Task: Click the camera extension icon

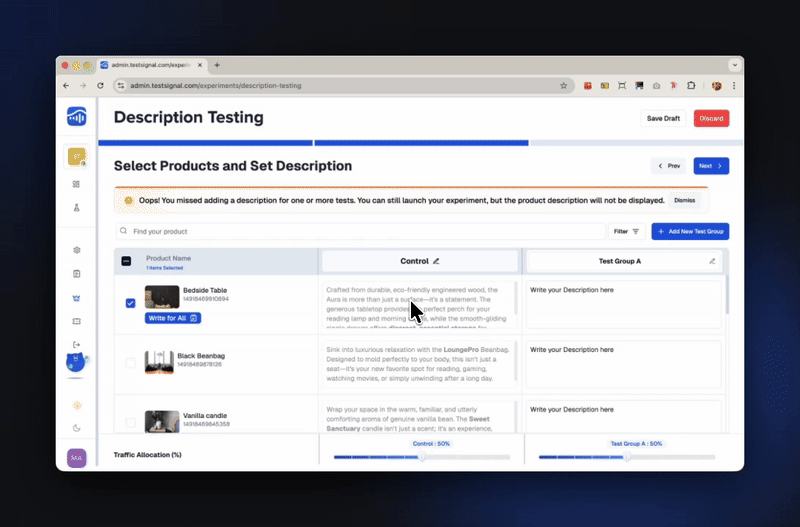Action: click(656, 86)
